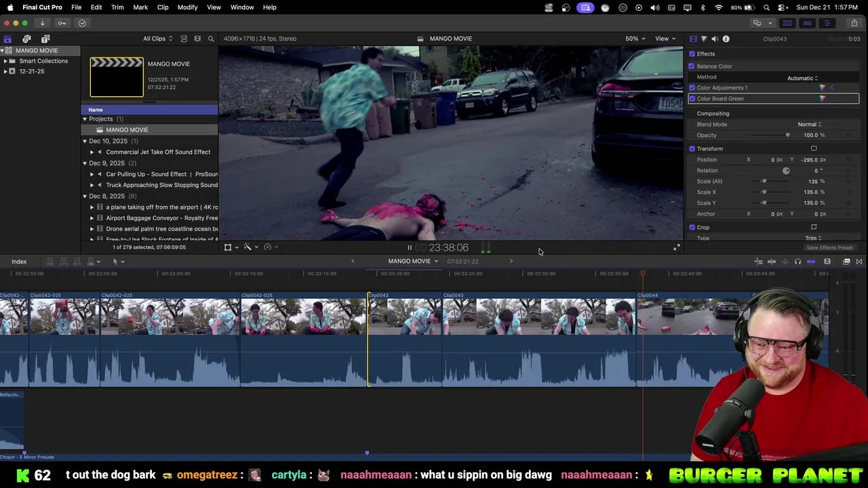Click the browser search magnifier

click(x=211, y=39)
